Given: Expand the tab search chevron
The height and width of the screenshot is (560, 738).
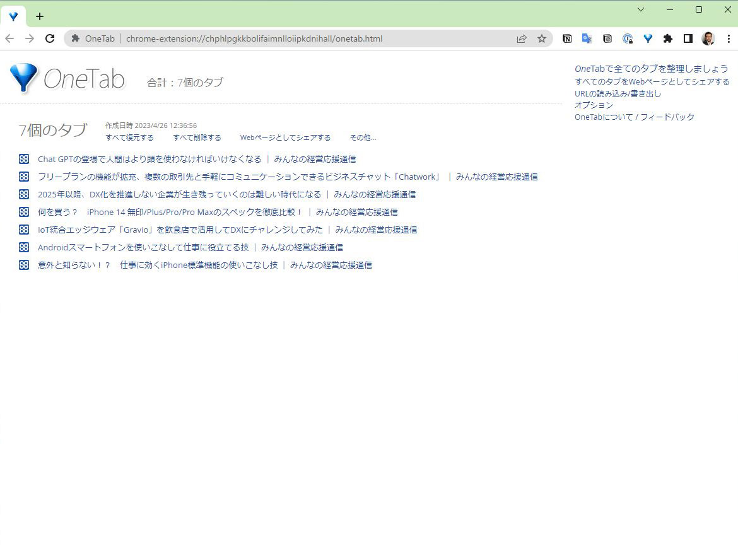Looking at the screenshot, I should point(641,9).
